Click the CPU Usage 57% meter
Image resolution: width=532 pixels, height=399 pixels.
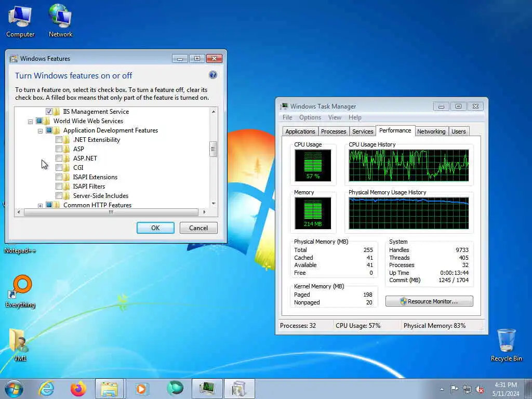[x=313, y=166]
